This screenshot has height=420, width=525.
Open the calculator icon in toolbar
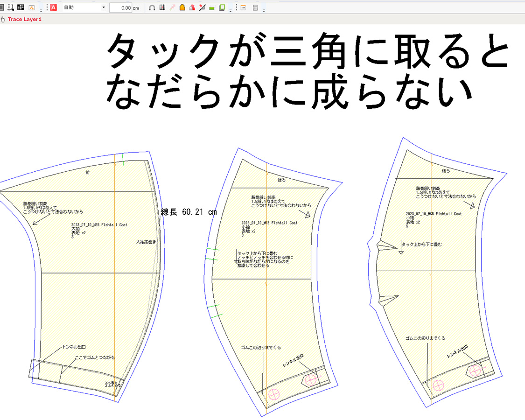[255, 8]
